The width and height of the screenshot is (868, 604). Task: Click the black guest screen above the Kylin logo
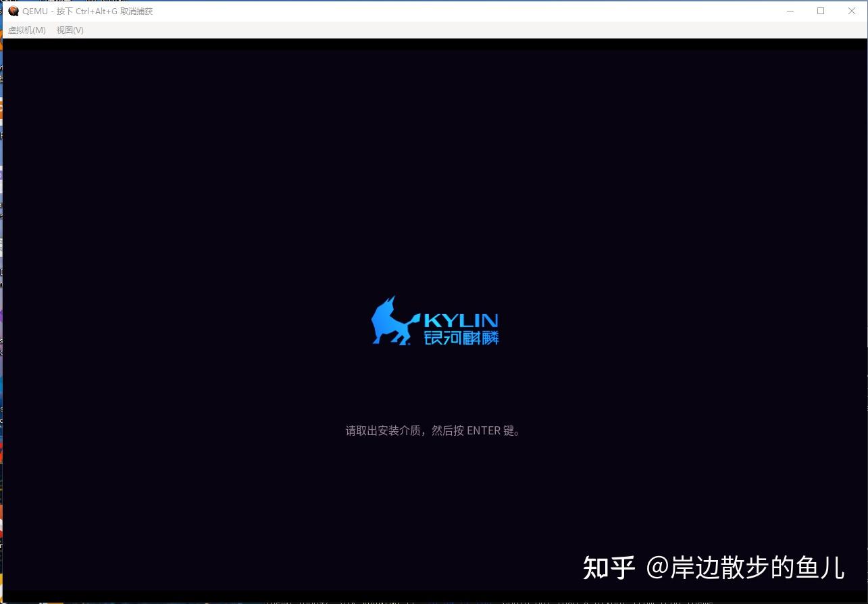tap(434, 169)
